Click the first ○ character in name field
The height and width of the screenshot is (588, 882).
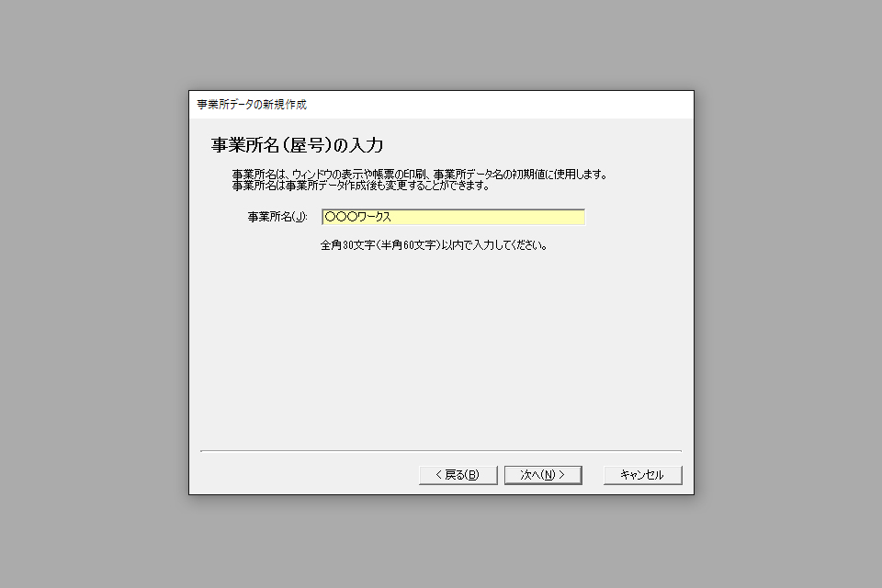(x=330, y=217)
